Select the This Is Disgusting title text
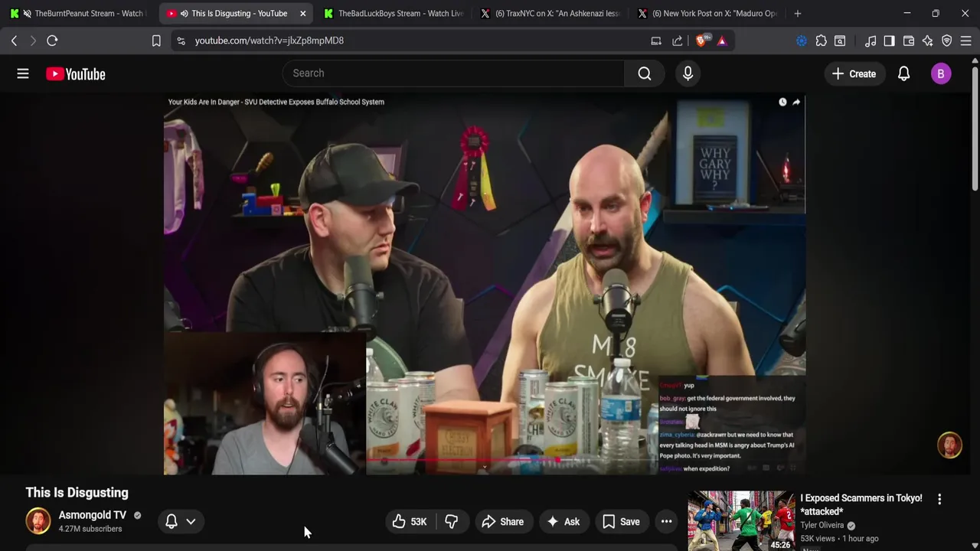Viewport: 980px width, 551px height. [x=77, y=493]
